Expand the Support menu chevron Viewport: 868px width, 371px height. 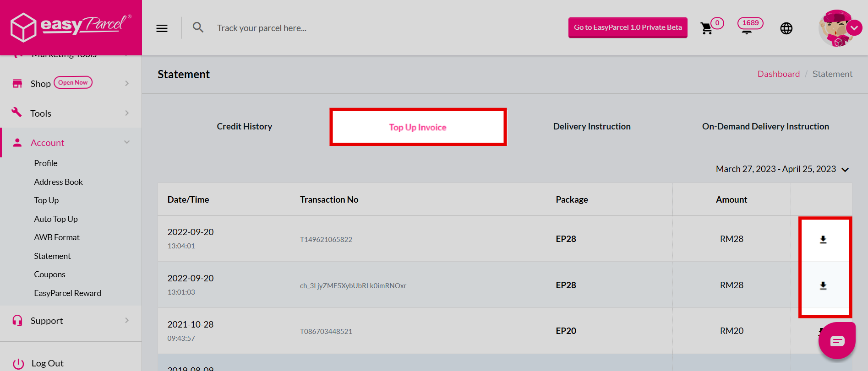tap(127, 320)
